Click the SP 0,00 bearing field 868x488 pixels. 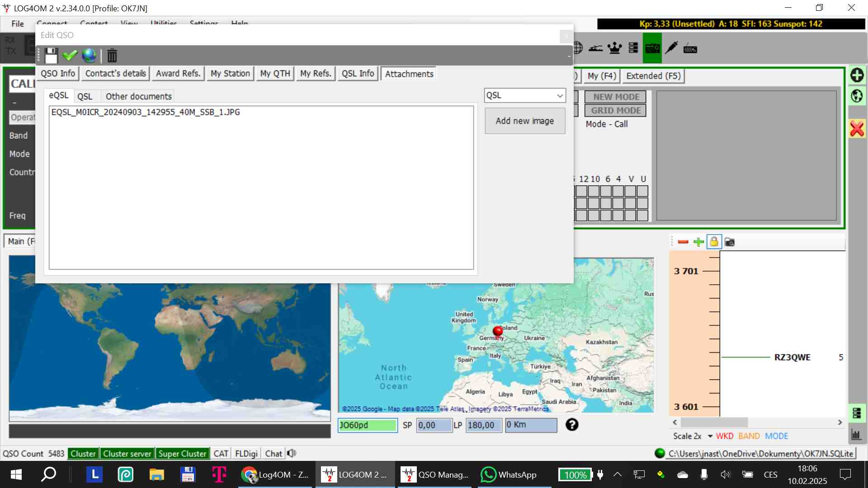pos(434,425)
